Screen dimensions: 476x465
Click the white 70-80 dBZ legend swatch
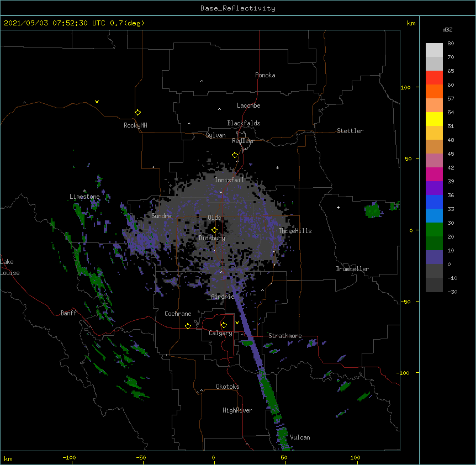pos(434,50)
